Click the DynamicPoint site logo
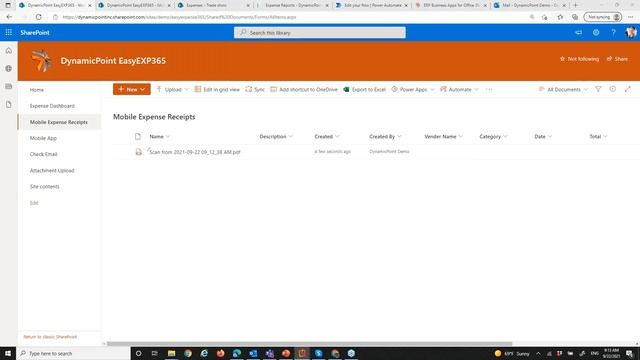 click(42, 61)
